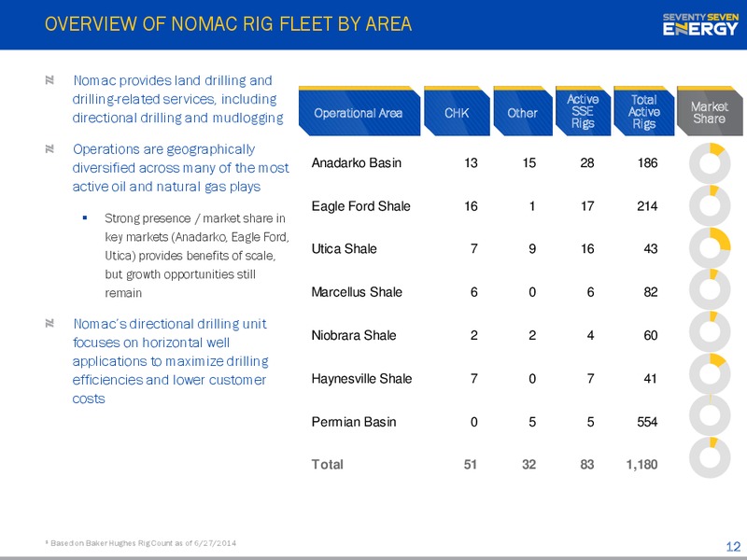Click the bold 'Total' row label
Image resolution: width=747 pixels, height=560 pixels.
point(328,465)
